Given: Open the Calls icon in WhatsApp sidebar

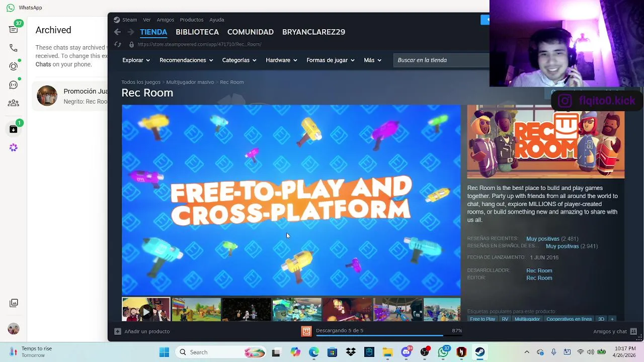Looking at the screenshot, I should click(x=14, y=48).
